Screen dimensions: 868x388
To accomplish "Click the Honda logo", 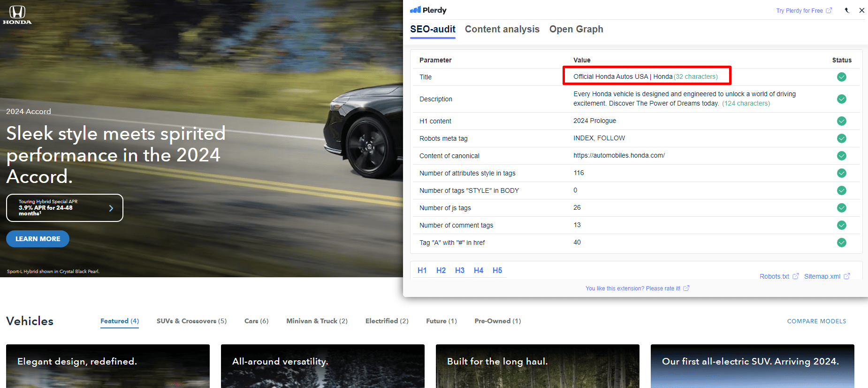I will click(x=17, y=15).
